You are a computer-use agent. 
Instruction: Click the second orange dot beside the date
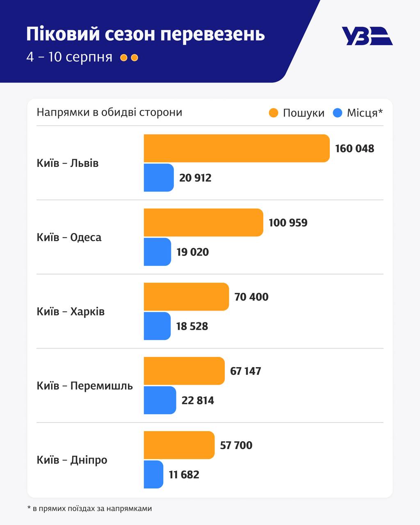click(134, 58)
